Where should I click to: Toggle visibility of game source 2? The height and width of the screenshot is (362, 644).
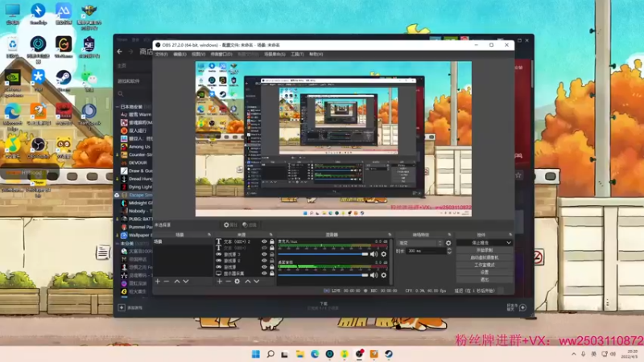click(264, 261)
